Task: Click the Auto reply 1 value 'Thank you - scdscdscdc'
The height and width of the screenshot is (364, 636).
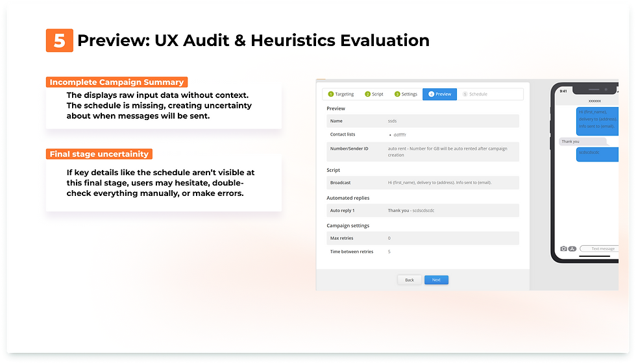Action: tap(411, 210)
